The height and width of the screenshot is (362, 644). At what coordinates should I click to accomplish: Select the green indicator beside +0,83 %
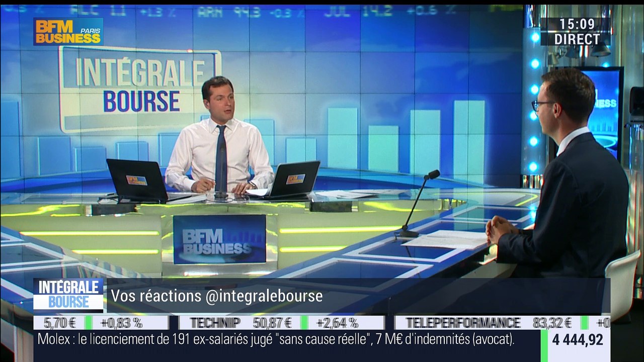click(x=89, y=323)
